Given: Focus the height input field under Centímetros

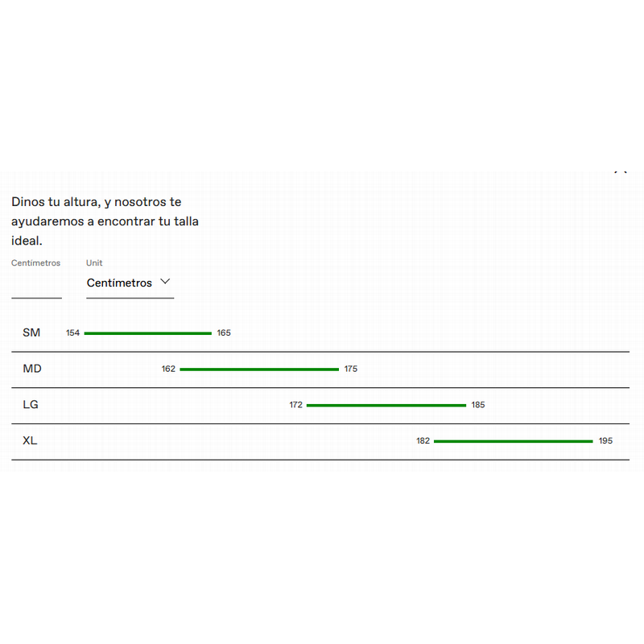Looking at the screenshot, I should [x=36, y=284].
